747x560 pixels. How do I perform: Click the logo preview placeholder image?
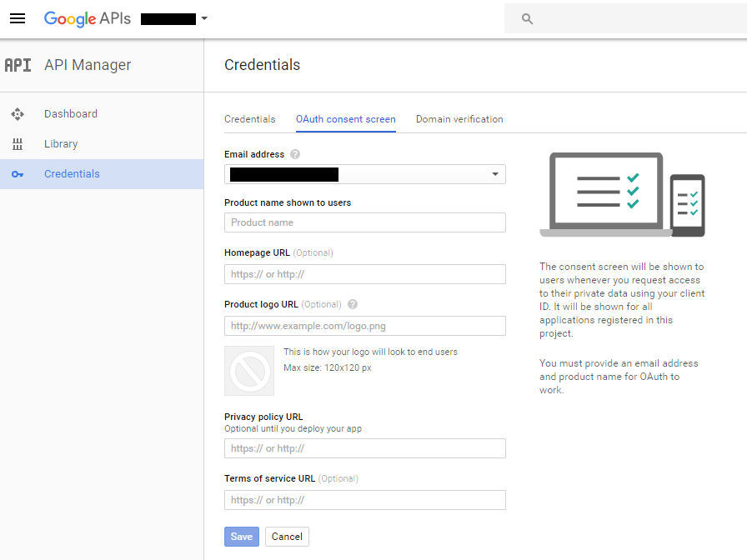click(249, 371)
